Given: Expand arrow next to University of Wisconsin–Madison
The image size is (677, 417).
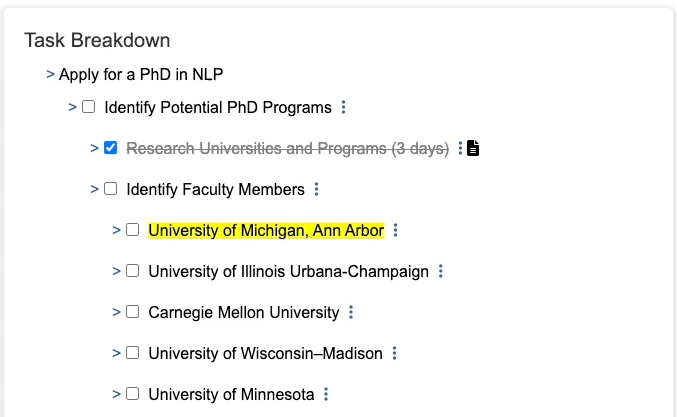Looking at the screenshot, I should pyautogui.click(x=116, y=353).
